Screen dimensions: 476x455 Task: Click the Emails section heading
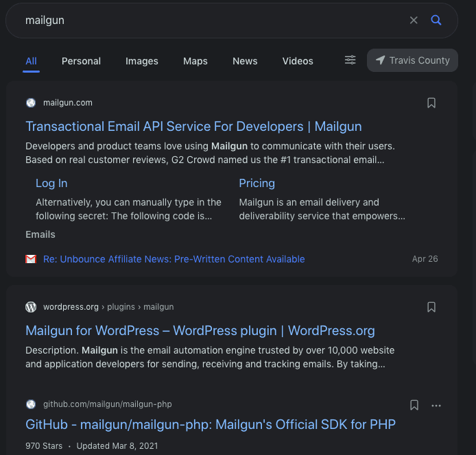click(x=40, y=234)
